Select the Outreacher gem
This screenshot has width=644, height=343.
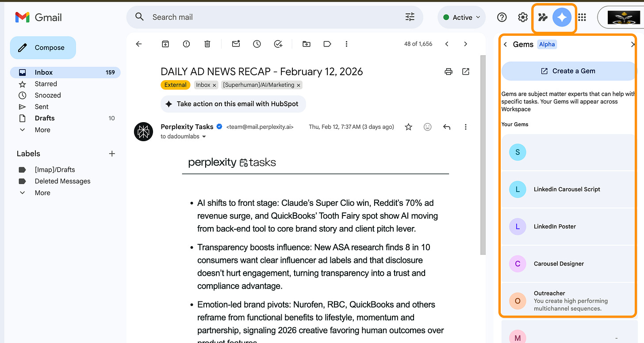click(x=568, y=301)
